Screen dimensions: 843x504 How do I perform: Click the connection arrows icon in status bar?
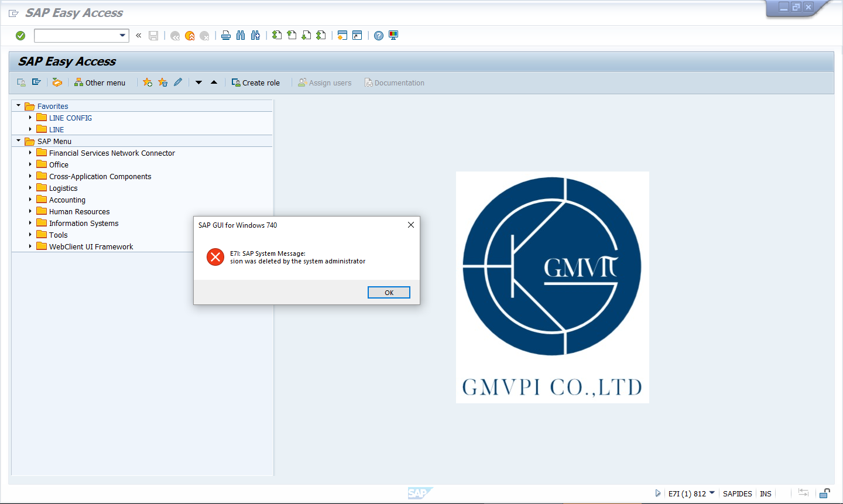pyautogui.click(x=803, y=493)
